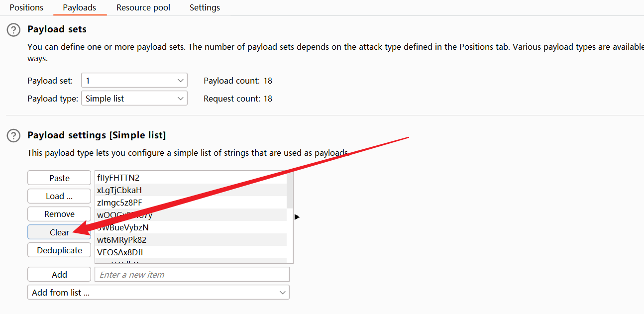Click the Paste button

tap(59, 178)
